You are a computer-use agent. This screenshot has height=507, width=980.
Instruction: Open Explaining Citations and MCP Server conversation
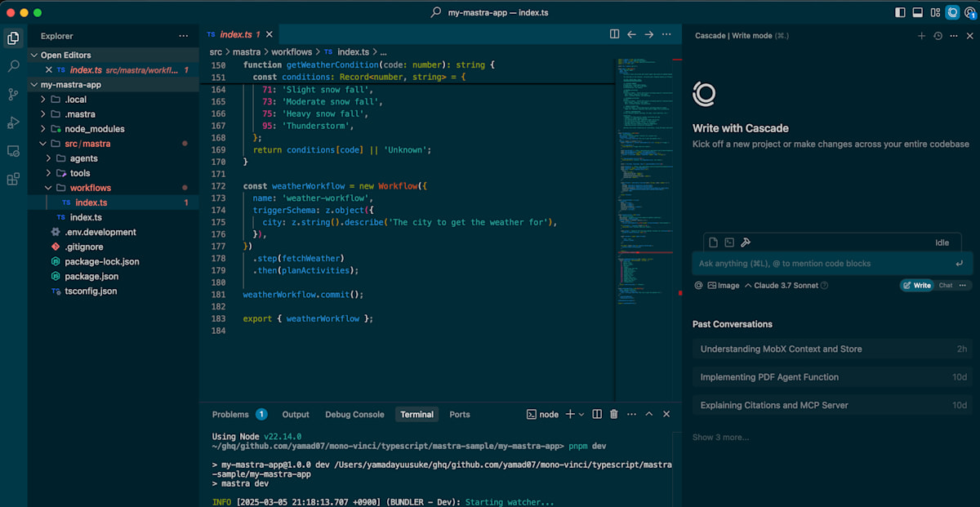pyautogui.click(x=833, y=405)
